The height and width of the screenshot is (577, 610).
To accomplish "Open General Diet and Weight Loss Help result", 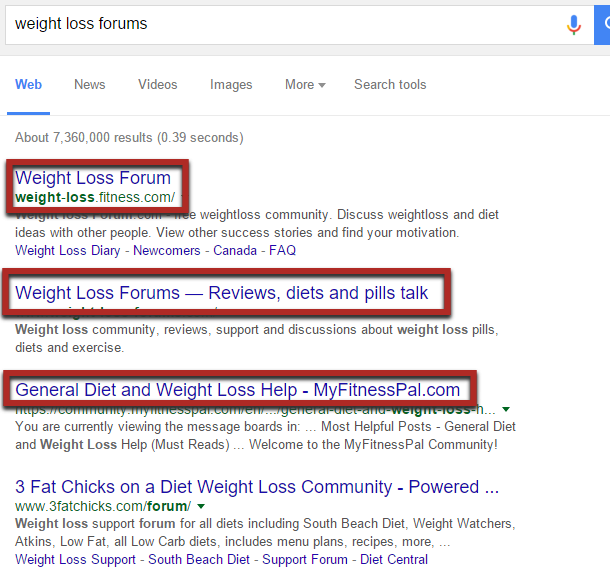I will 238,390.
